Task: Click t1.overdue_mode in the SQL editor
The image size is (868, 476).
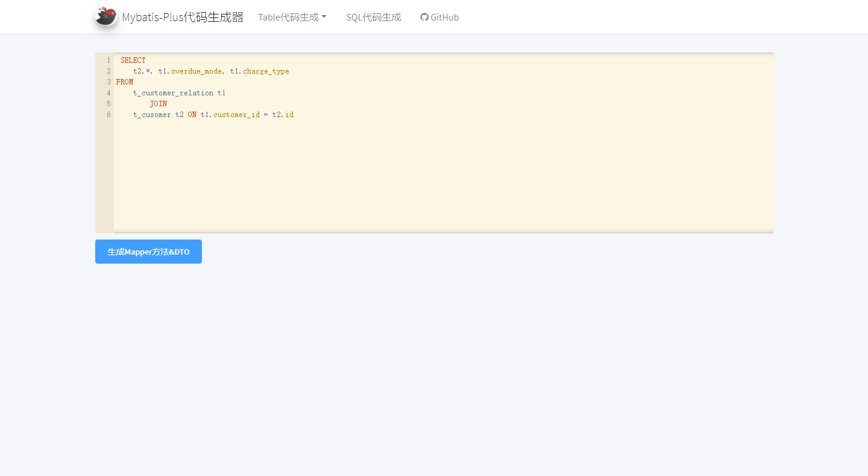Action: pyautogui.click(x=190, y=71)
